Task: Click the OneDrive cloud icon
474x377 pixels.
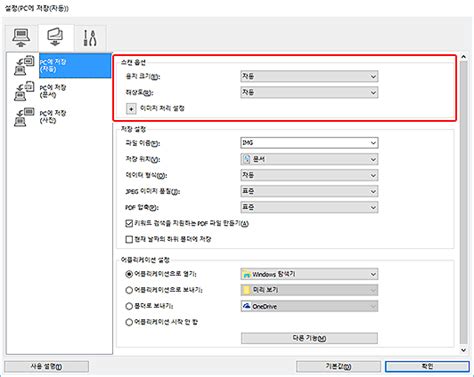Action: 247,306
